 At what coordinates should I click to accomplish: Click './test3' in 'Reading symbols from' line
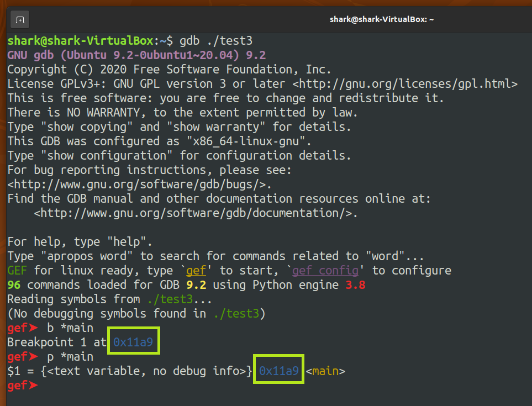170,299
